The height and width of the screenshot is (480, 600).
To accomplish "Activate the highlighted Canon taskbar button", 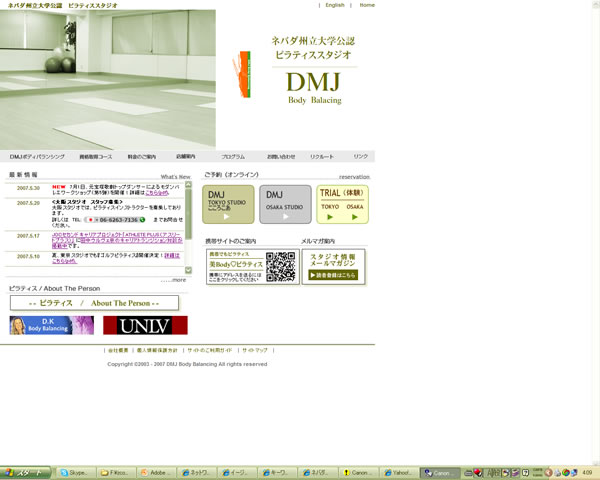I will [x=440, y=473].
